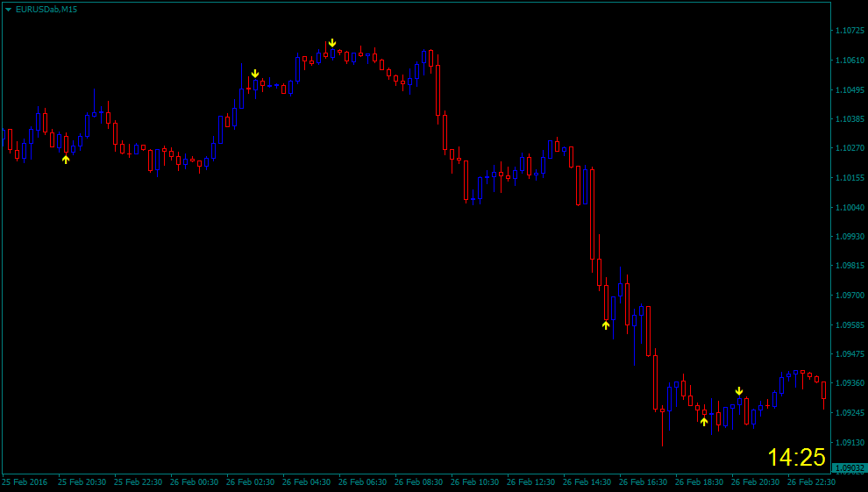Image resolution: width=868 pixels, height=492 pixels.
Task: Click the 1.10610 price scale label
Action: pos(850,60)
